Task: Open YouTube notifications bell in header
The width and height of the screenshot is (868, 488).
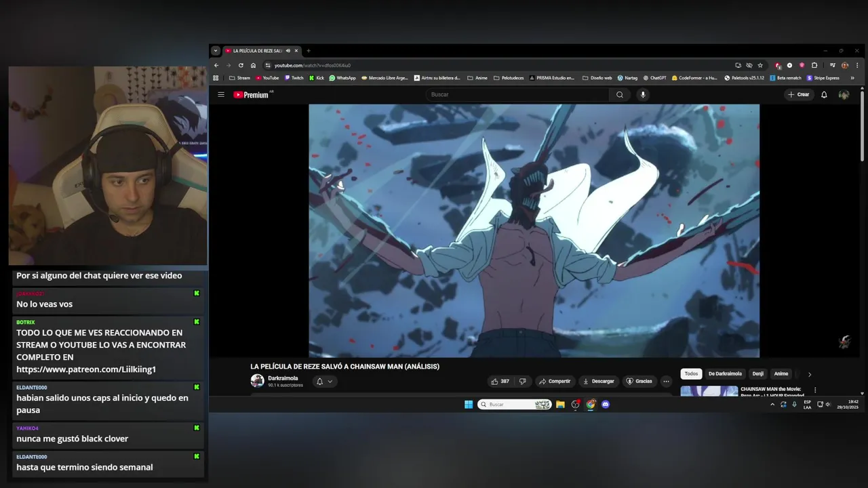Action: 824,95
